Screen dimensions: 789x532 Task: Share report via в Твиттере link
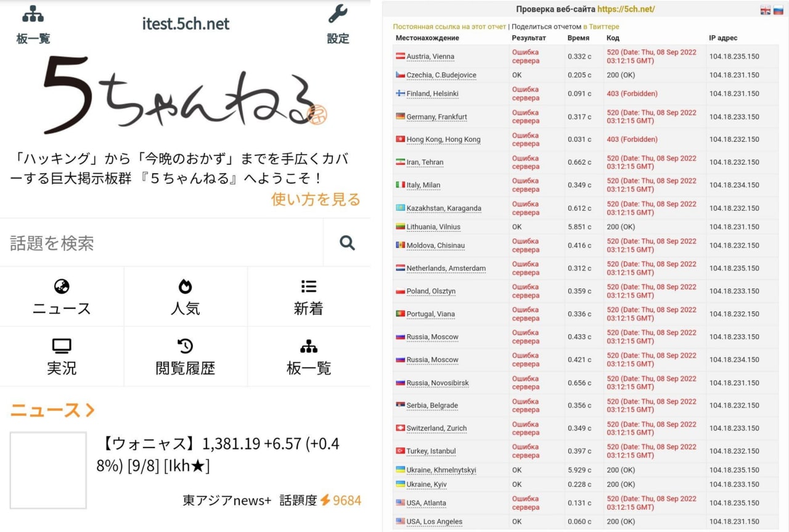tap(601, 27)
